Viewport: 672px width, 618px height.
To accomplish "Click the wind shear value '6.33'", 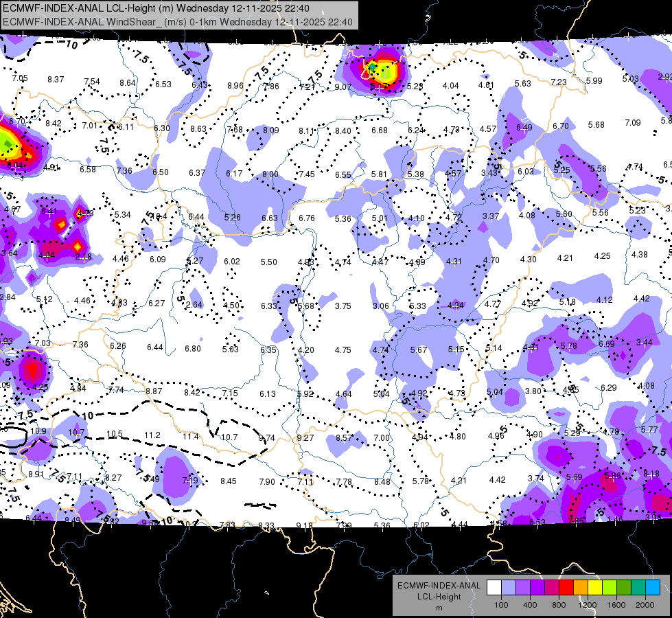I will pyautogui.click(x=269, y=306).
